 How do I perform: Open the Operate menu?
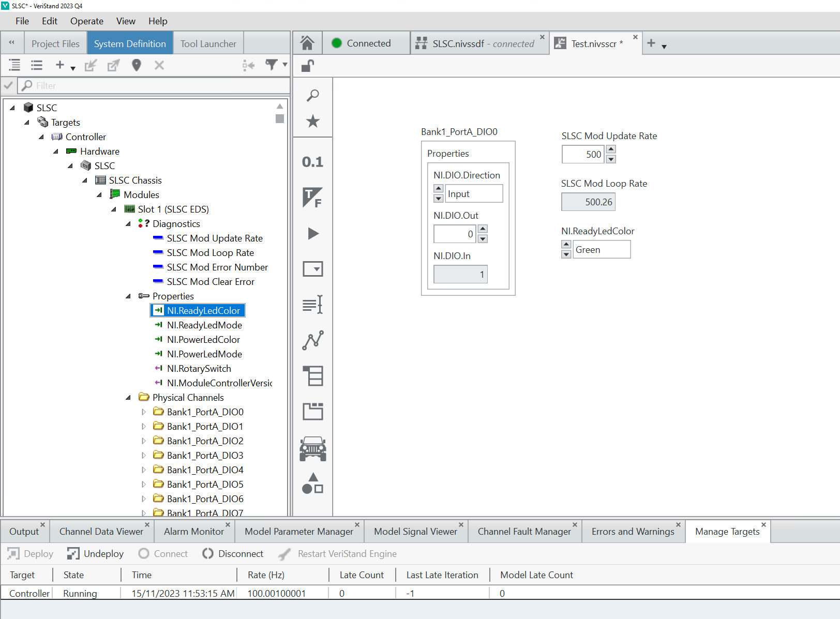click(x=87, y=21)
